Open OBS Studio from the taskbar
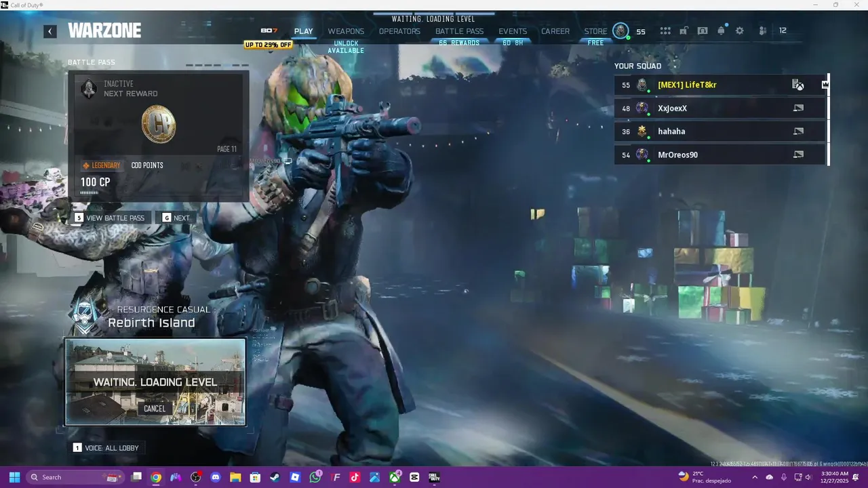Screen dimensions: 868x488 196,477
